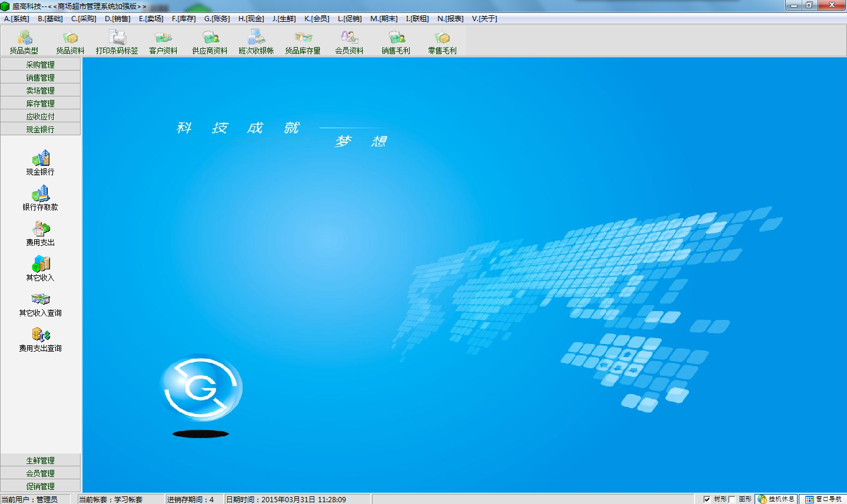The height and width of the screenshot is (504, 847).
Task: Open the 费用支出 sidebar icon
Action: pos(40,233)
